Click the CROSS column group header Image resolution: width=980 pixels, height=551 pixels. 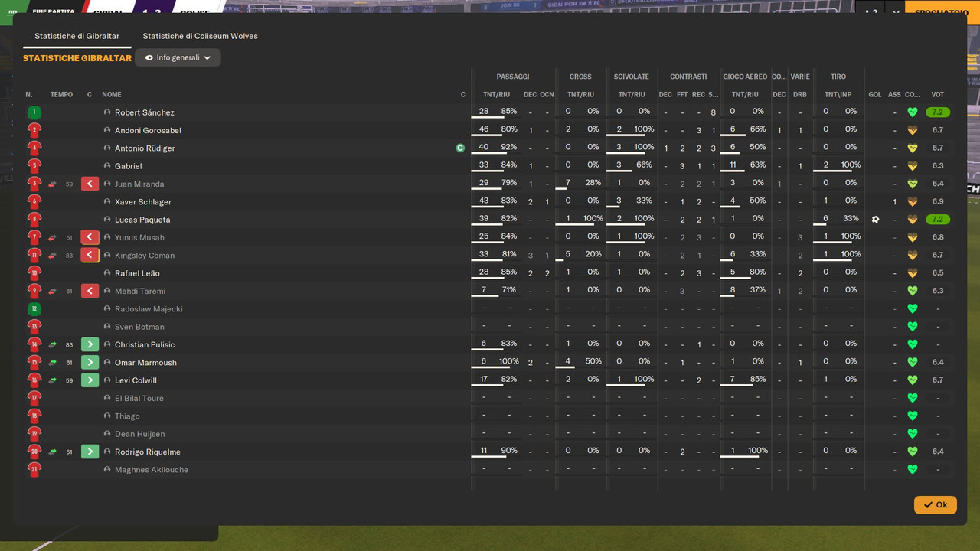pyautogui.click(x=580, y=77)
